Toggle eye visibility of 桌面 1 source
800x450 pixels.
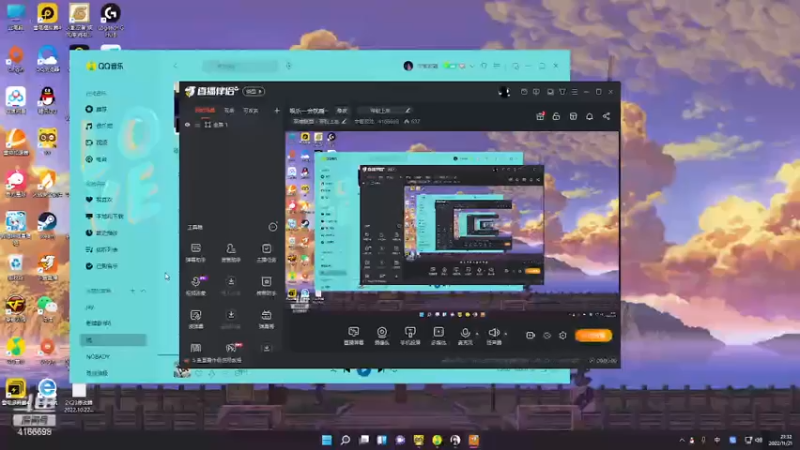(x=188, y=124)
